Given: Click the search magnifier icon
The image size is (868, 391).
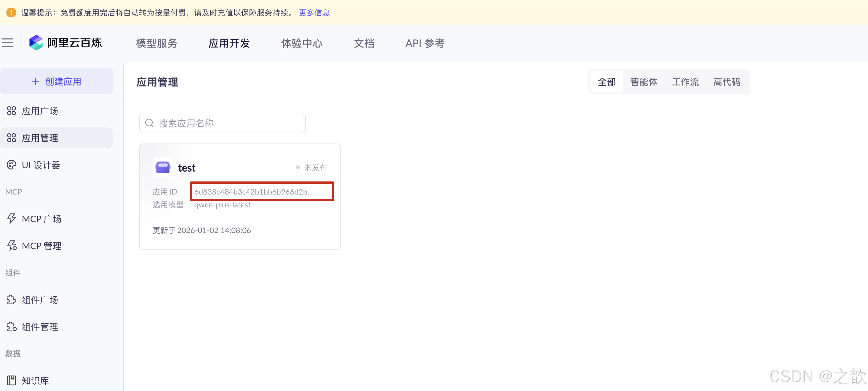Looking at the screenshot, I should coord(149,123).
